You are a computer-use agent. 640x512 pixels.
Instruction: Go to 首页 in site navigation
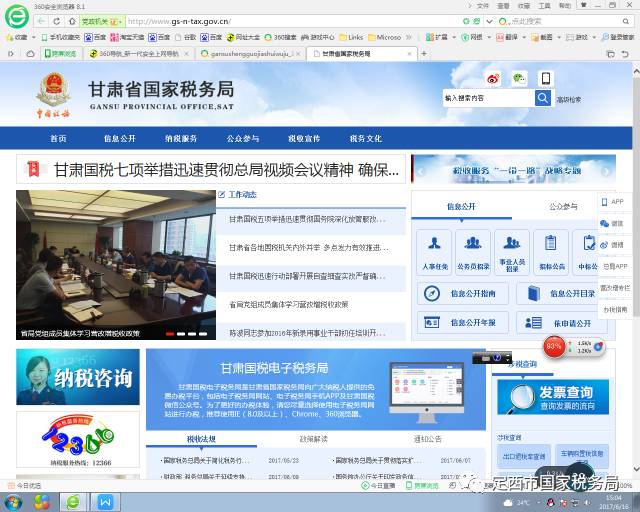tap(58, 138)
